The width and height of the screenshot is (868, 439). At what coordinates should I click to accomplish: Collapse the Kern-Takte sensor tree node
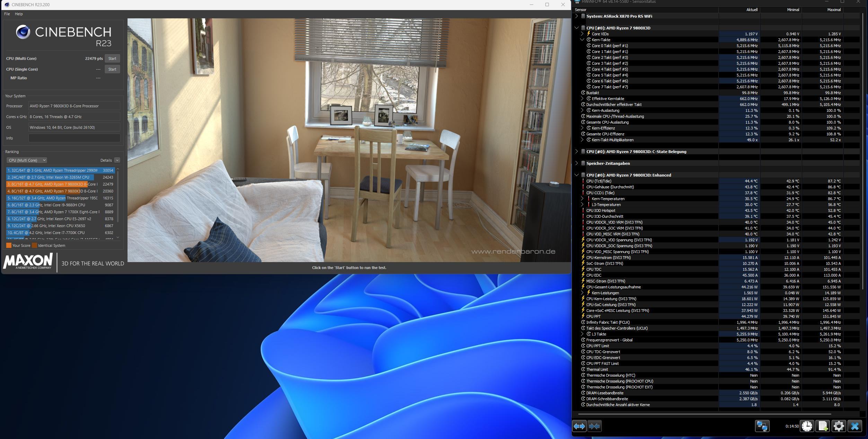click(x=582, y=40)
